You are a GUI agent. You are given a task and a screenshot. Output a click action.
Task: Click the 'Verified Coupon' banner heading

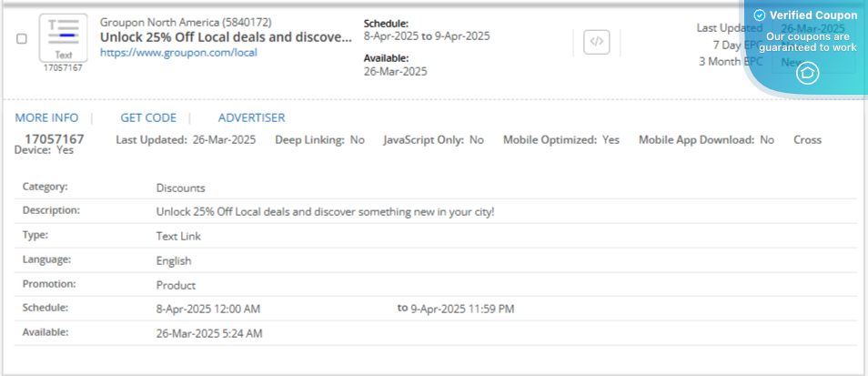click(812, 15)
